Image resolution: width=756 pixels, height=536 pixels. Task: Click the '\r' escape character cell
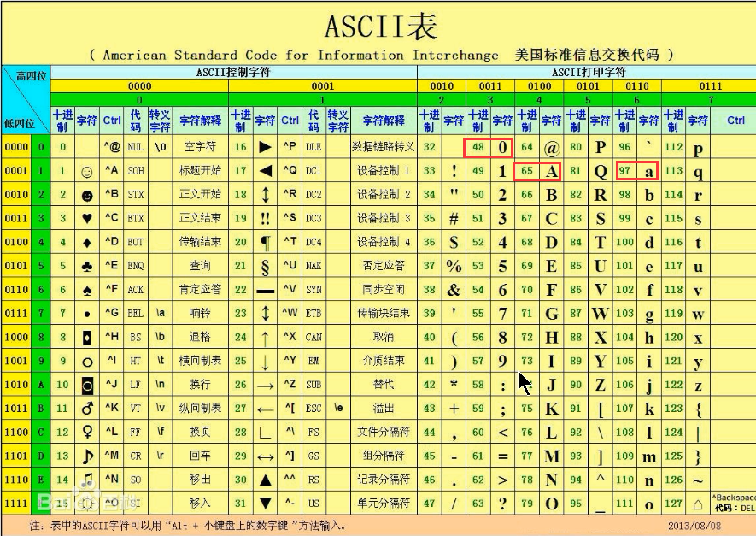(160, 456)
